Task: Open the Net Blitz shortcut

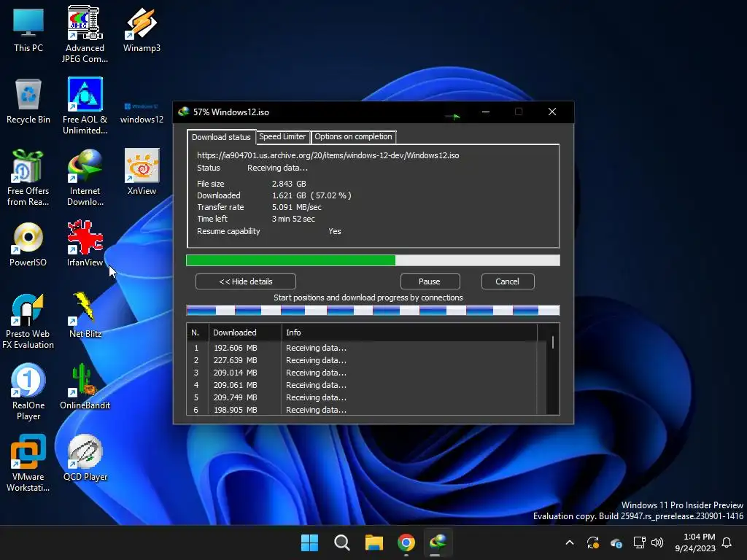Action: (x=85, y=314)
